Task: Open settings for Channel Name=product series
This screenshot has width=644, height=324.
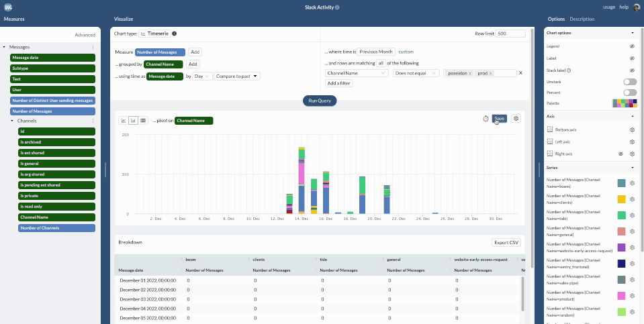Action: pyautogui.click(x=633, y=296)
